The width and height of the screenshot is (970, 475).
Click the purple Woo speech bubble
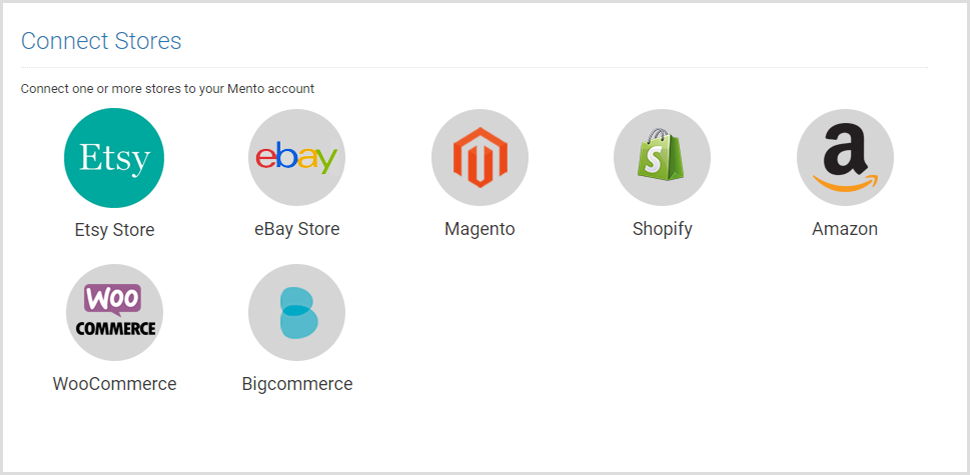114,299
